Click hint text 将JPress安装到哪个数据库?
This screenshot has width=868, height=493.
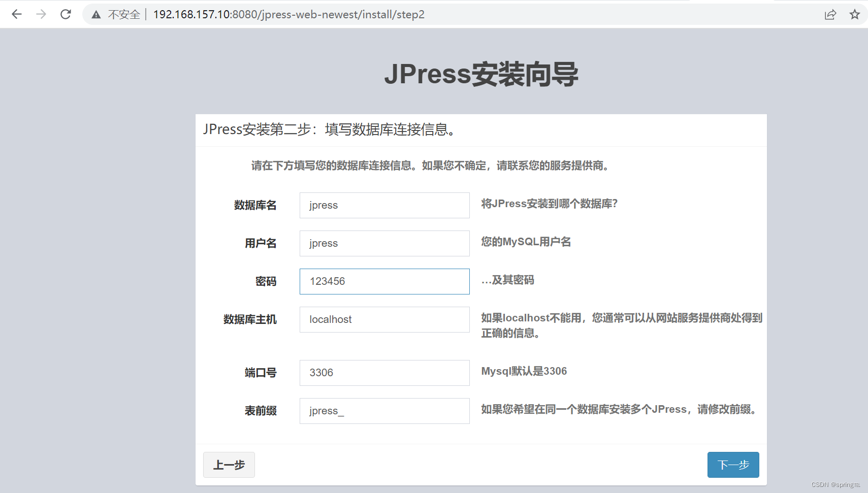pyautogui.click(x=550, y=204)
